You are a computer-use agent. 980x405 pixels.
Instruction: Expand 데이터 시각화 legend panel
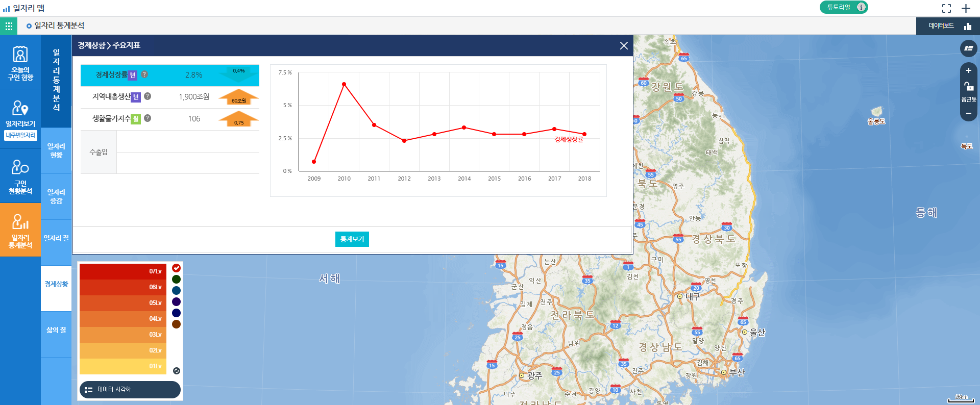(130, 389)
